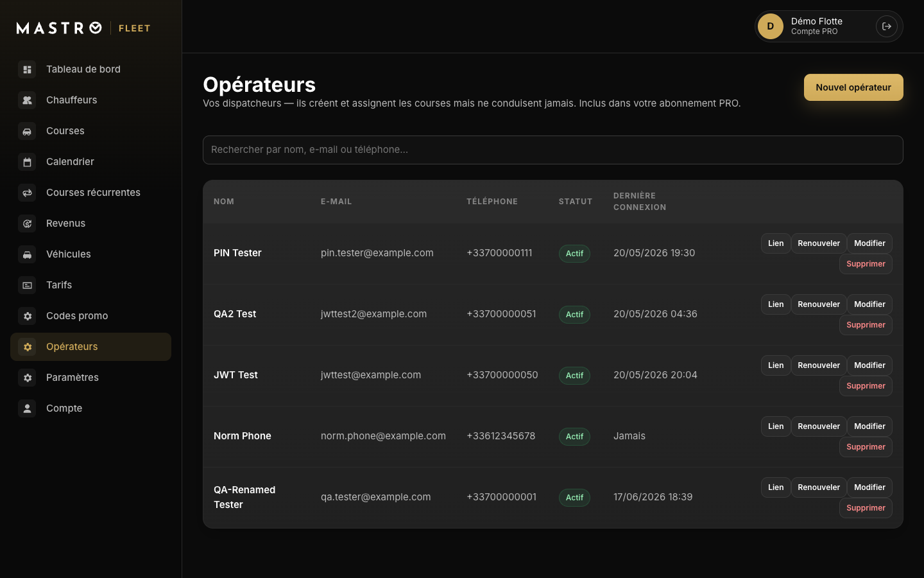
Task: Click the Revenus icon in sidebar
Action: pos(27,223)
